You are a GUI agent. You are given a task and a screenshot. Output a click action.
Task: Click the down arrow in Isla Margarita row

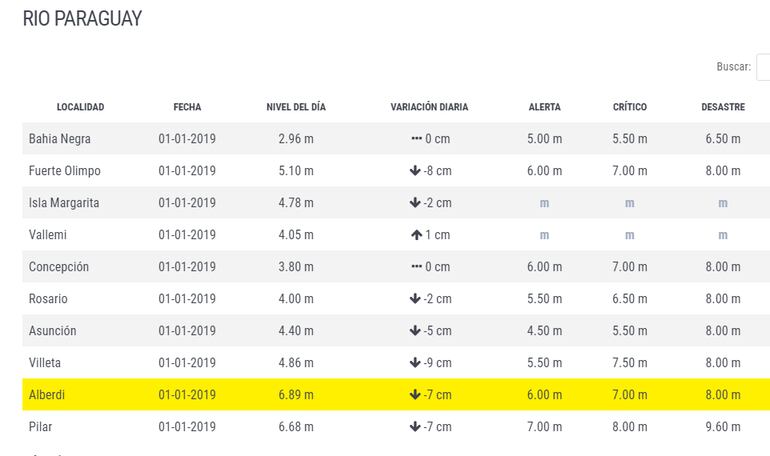pyautogui.click(x=415, y=203)
